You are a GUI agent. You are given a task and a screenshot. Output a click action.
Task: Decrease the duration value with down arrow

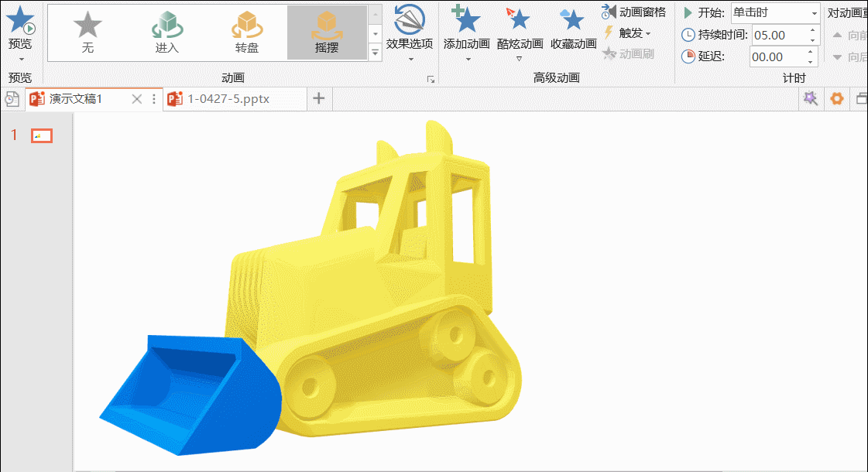(813, 40)
